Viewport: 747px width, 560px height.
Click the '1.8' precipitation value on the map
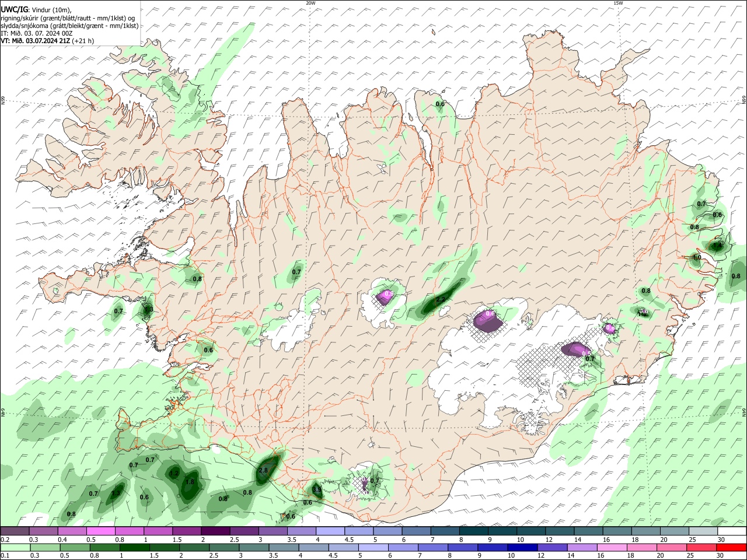190,482
